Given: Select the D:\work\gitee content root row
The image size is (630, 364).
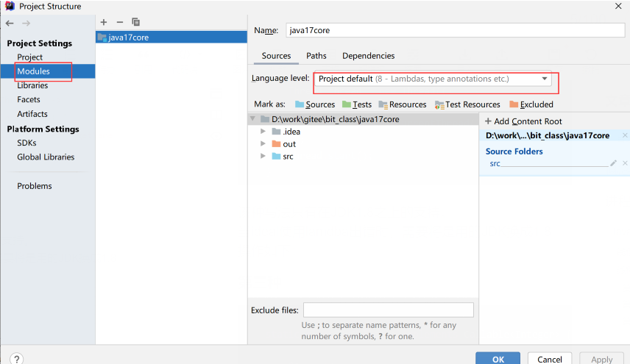Looking at the screenshot, I should 364,119.
